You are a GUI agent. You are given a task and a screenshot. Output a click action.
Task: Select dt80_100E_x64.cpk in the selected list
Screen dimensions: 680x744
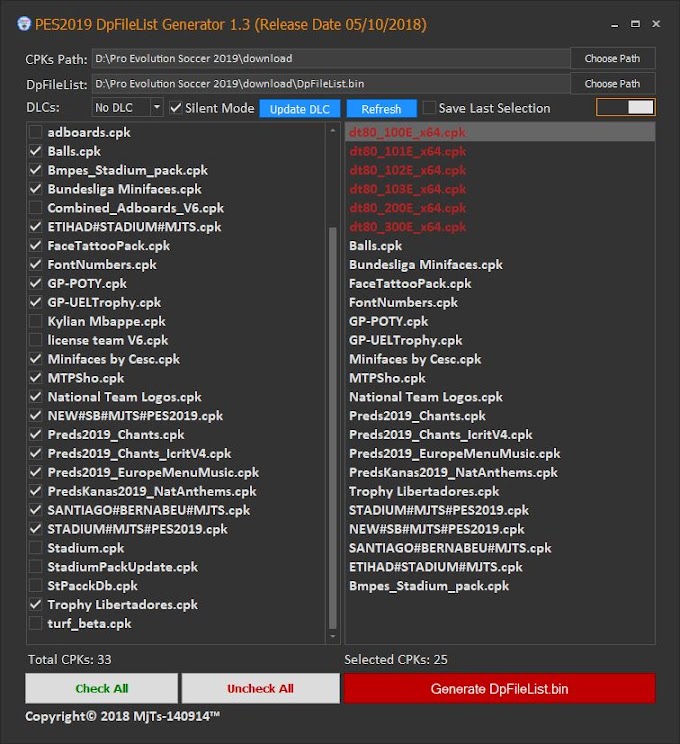point(500,132)
